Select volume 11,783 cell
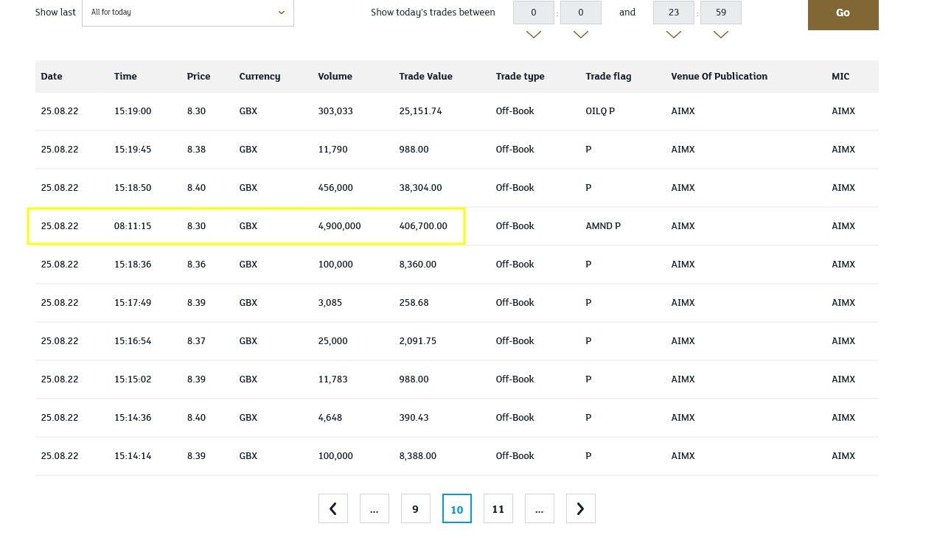This screenshot has height=560, width=937. click(x=332, y=379)
